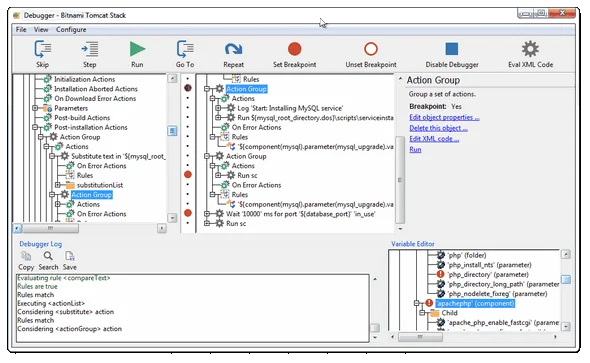Collapse the Action Group properties header arrow
Viewport: 590px width, 363px height.
[400, 79]
